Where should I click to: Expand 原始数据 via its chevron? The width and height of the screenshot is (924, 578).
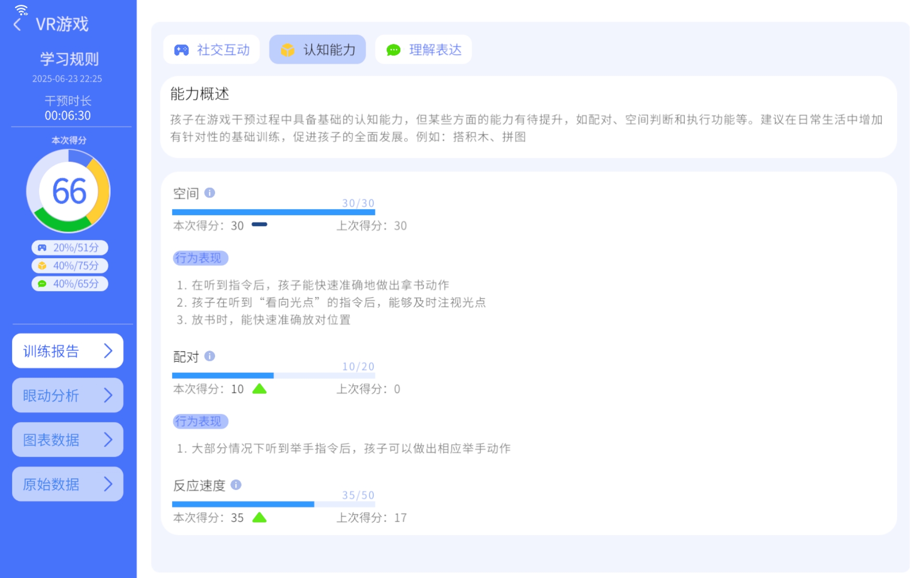tap(109, 484)
